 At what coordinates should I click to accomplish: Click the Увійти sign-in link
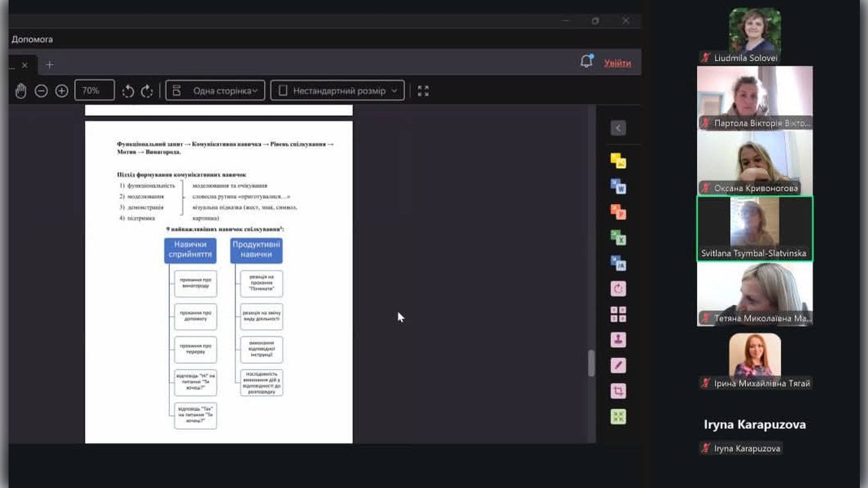tap(617, 63)
